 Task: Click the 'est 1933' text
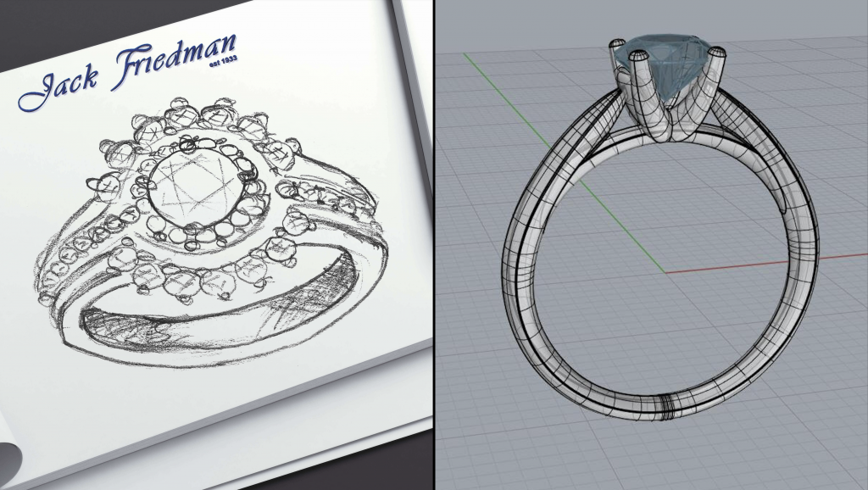coord(223,62)
